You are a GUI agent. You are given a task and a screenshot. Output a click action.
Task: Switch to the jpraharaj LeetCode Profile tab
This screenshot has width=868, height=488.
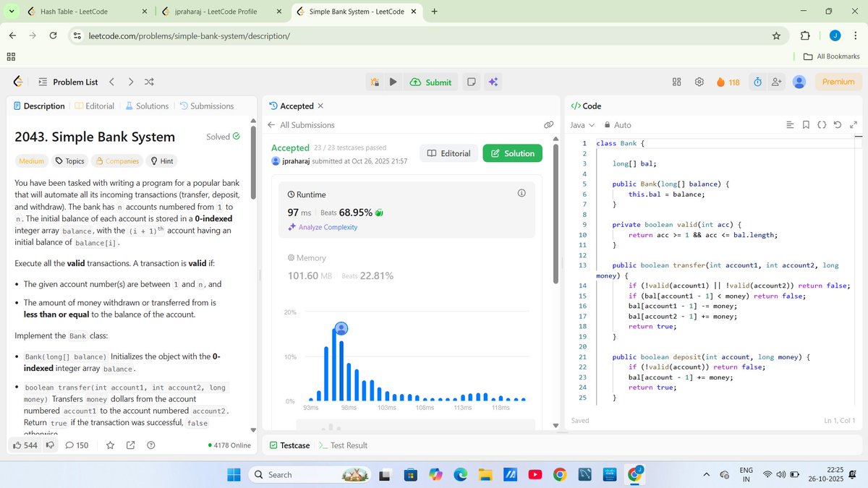point(222,12)
